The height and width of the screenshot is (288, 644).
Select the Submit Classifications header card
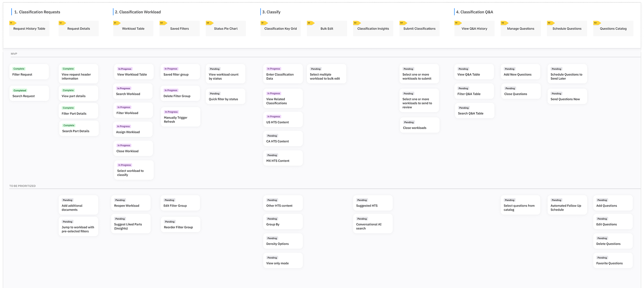[x=419, y=29]
